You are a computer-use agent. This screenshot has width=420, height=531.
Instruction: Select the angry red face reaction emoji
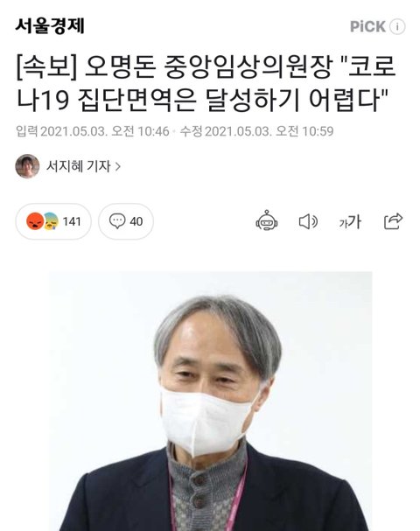point(35,221)
